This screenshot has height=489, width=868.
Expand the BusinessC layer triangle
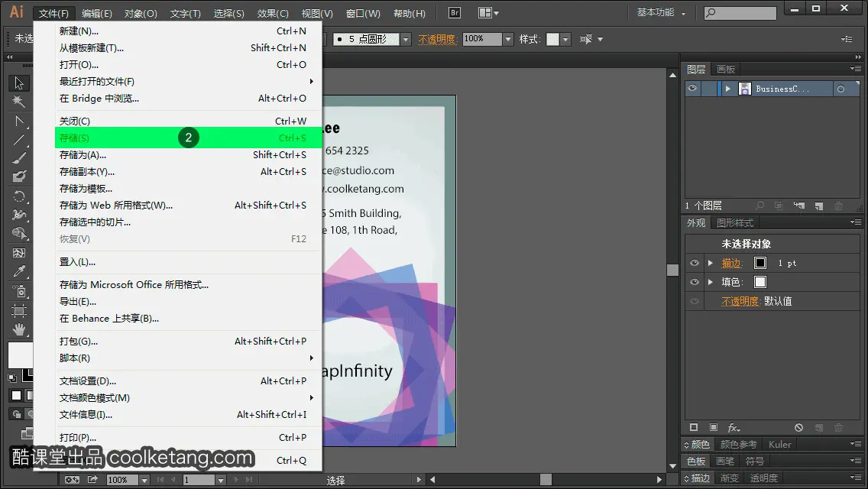728,89
